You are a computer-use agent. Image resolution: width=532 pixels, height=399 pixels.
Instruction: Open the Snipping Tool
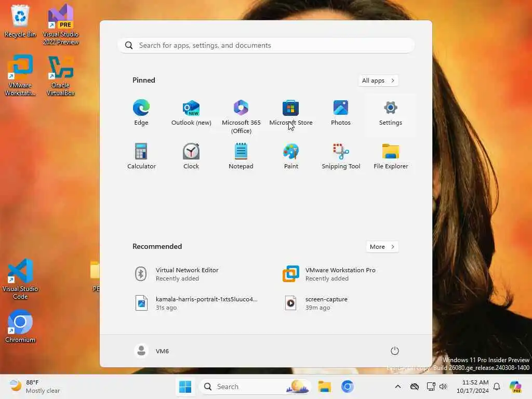click(x=341, y=156)
